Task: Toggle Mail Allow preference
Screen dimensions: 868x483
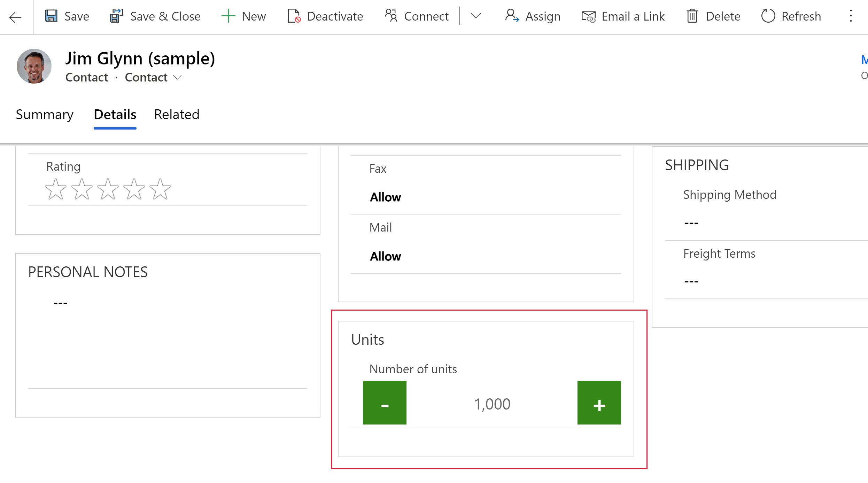Action: [385, 256]
